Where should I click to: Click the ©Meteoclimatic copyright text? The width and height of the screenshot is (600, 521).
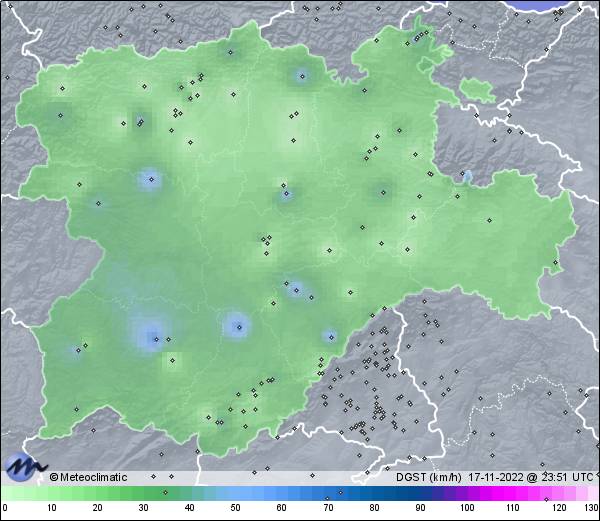point(88,477)
